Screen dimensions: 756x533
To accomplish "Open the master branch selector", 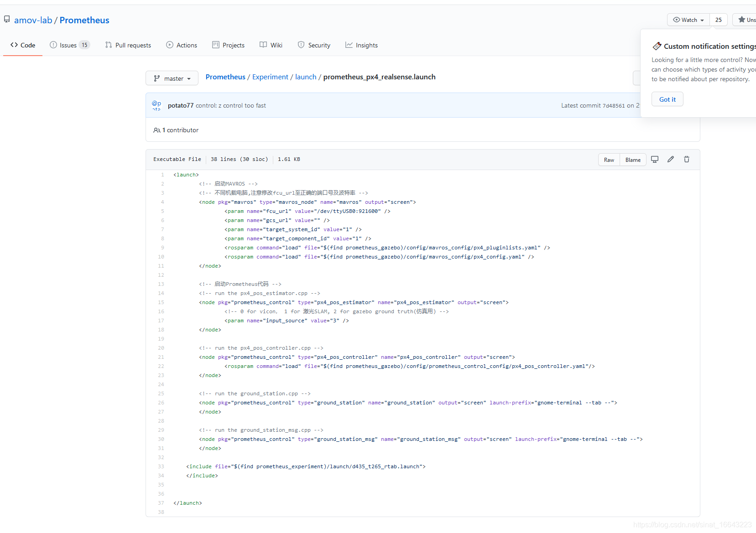I will click(172, 78).
